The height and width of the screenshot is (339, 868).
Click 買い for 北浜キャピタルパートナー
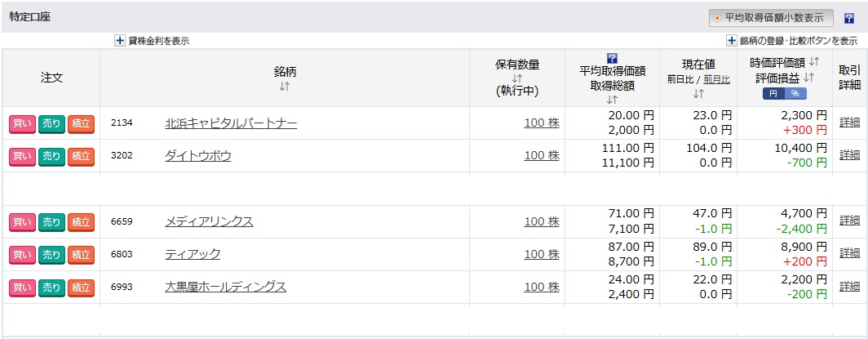23,123
